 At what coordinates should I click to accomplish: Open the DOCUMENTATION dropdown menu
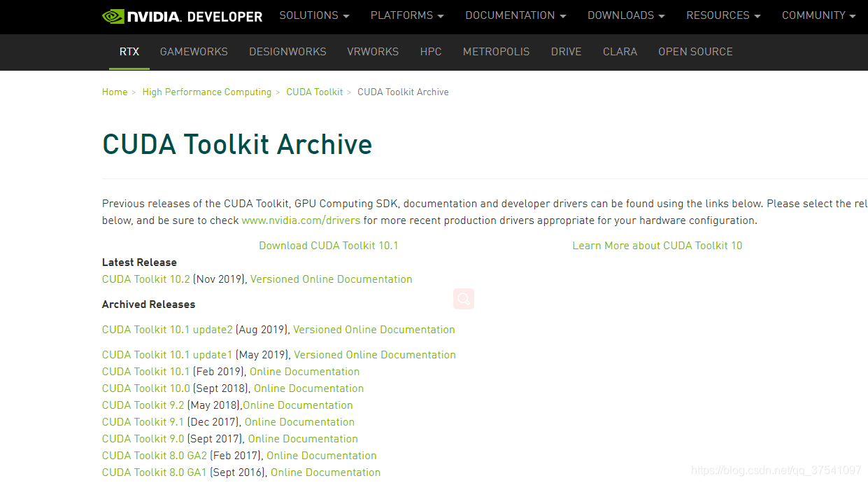(516, 15)
